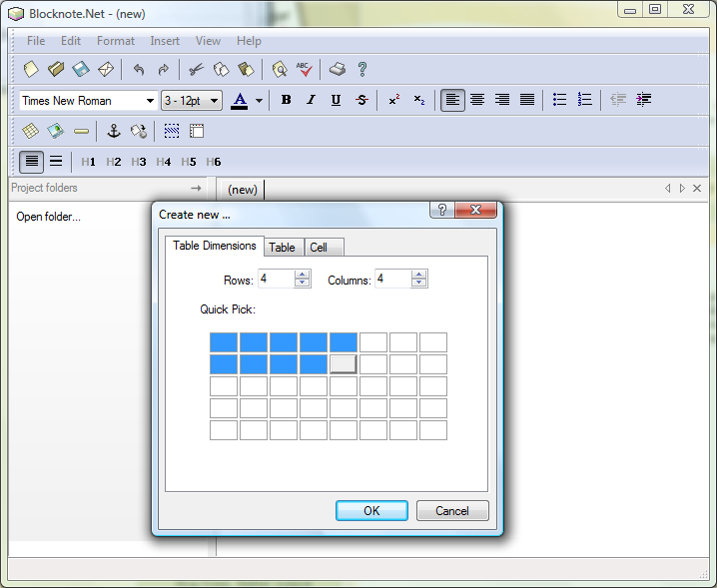Increase the paragraph indent
717x588 pixels.
tap(643, 100)
